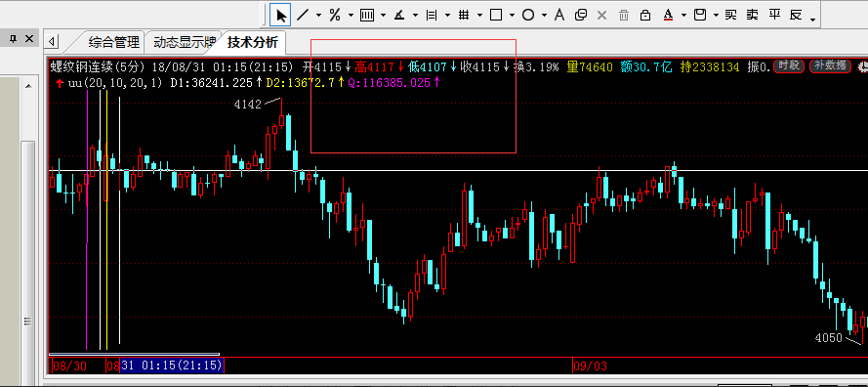This screenshot has width=868, height=387.
Task: Click the 买 buy button
Action: (x=731, y=15)
